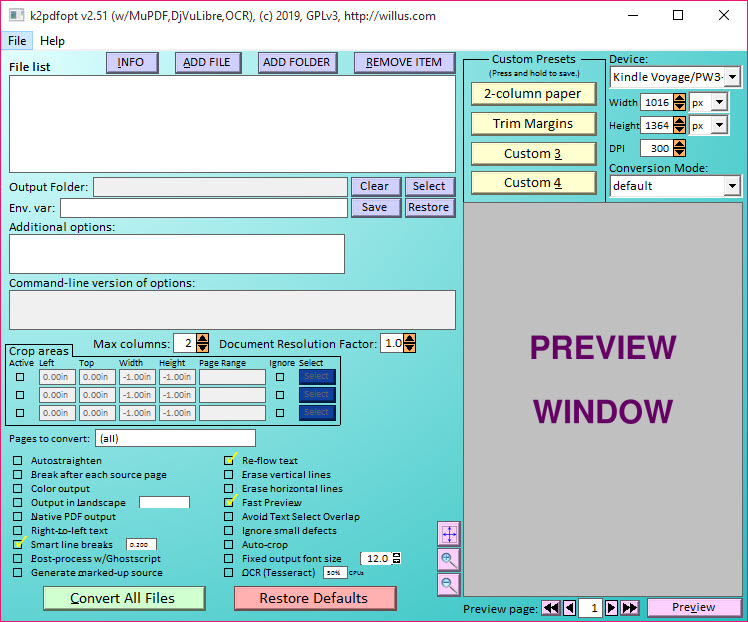
Task: Increase the DPI value
Action: click(x=680, y=144)
